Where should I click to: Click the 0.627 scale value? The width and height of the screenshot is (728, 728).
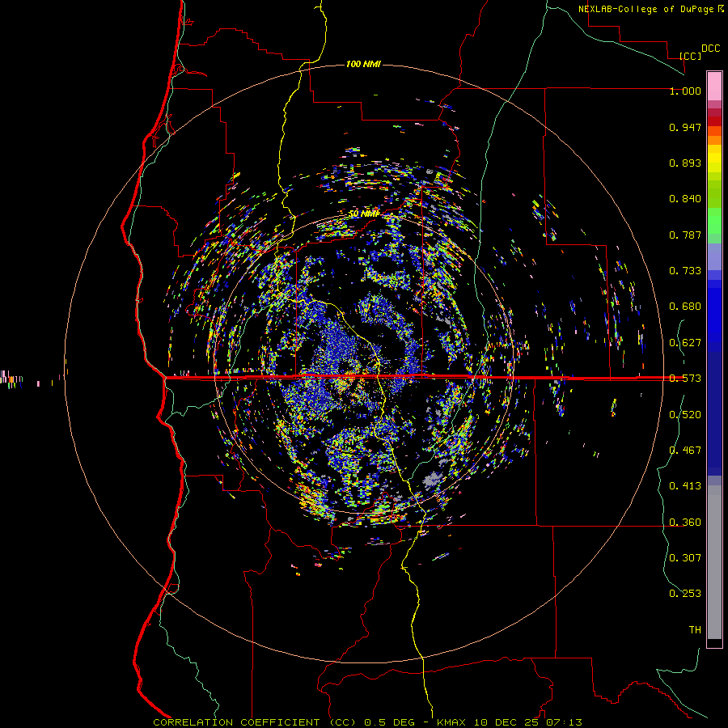685,343
